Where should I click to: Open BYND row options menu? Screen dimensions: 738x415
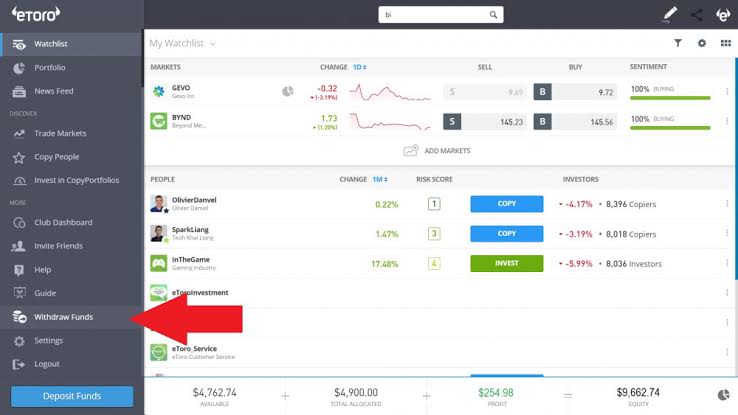pyautogui.click(x=727, y=121)
